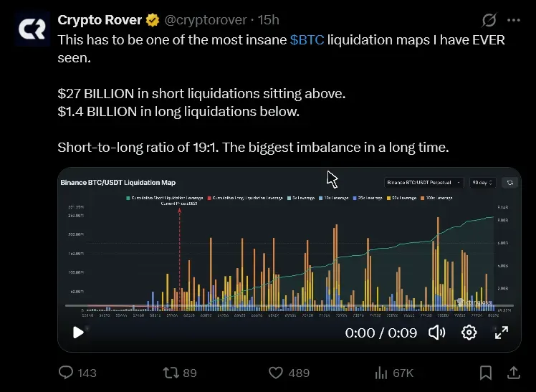Open the $BTC cashtag link
Image resolution: width=536 pixels, height=392 pixels.
point(307,40)
